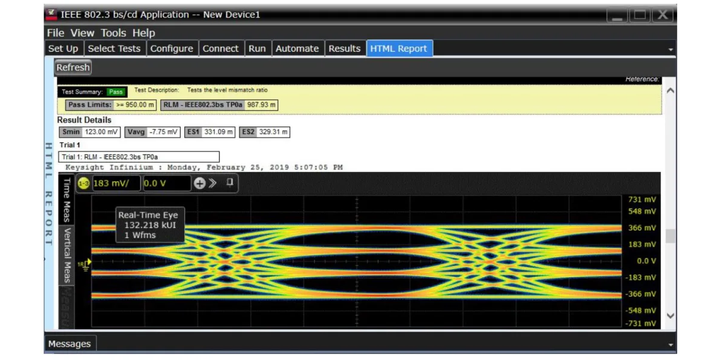The image size is (720, 360).
Task: Click the yellow channel 1-3 badge icon
Action: 84,184
